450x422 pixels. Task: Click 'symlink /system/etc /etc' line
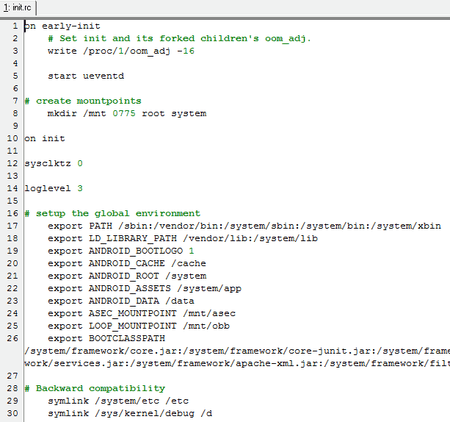pos(118,401)
